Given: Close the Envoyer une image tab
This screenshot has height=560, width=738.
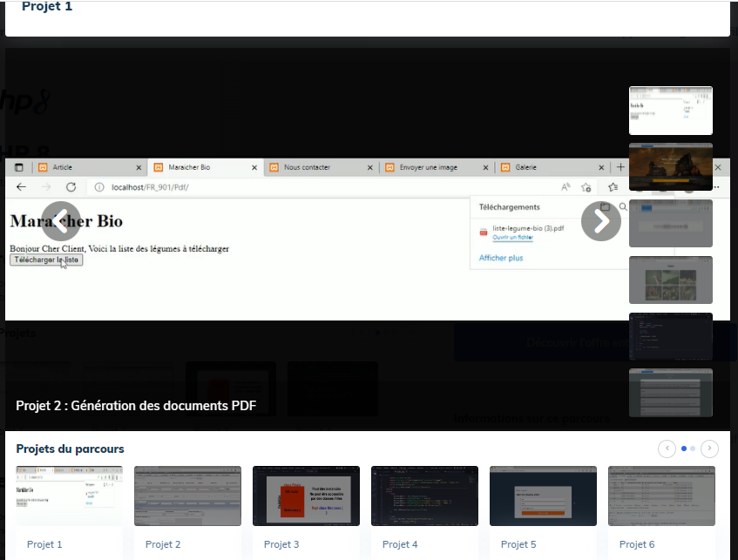Looking at the screenshot, I should (x=485, y=167).
